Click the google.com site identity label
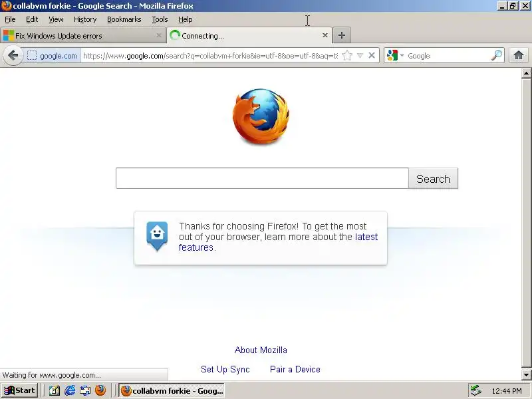 point(59,56)
